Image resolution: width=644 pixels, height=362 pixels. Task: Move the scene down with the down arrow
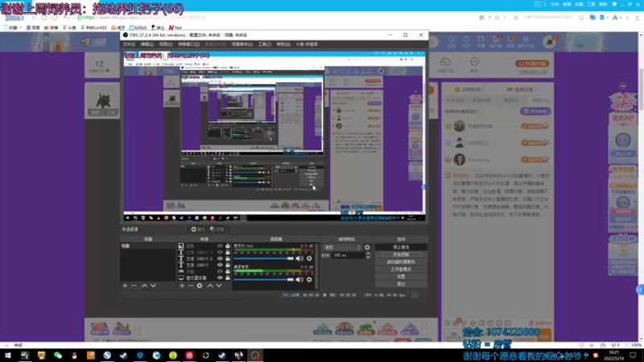click(x=153, y=286)
